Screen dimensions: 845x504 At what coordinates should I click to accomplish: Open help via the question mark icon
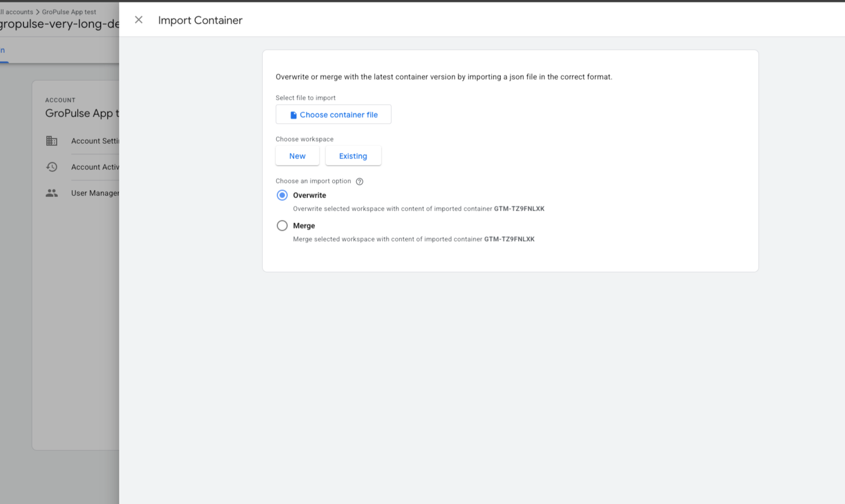359,181
